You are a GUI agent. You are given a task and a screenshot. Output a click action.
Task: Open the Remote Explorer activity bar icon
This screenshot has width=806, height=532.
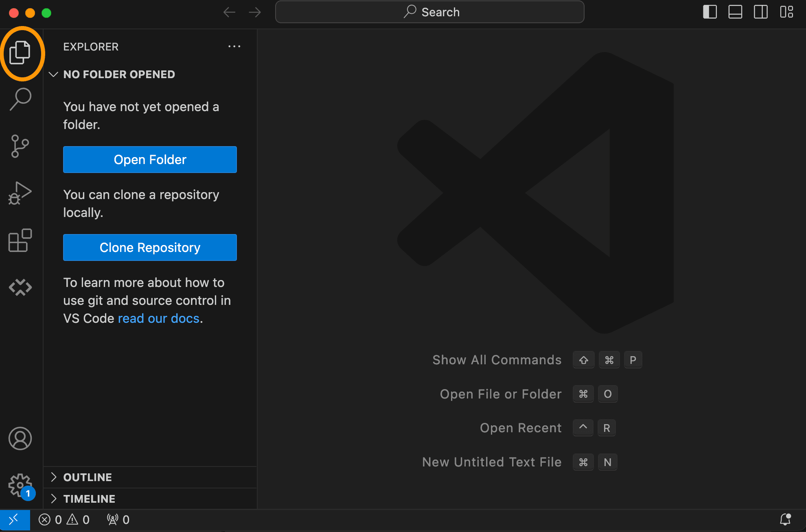[x=20, y=287]
